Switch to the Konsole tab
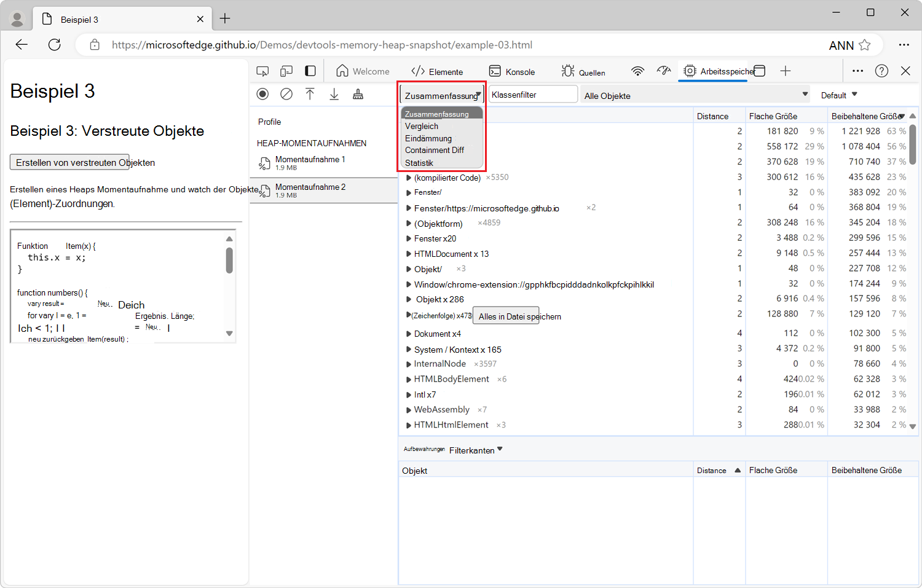Screen dimensions: 922x588 512,72
